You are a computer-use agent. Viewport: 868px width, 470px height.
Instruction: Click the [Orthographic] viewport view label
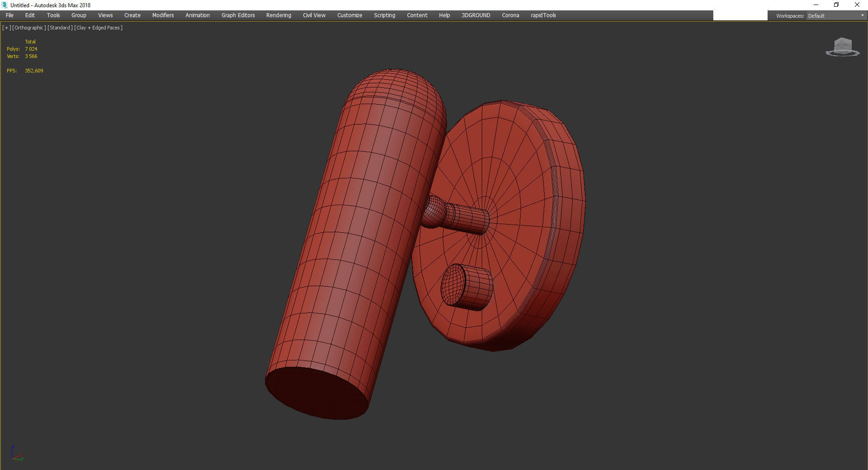[x=29, y=28]
